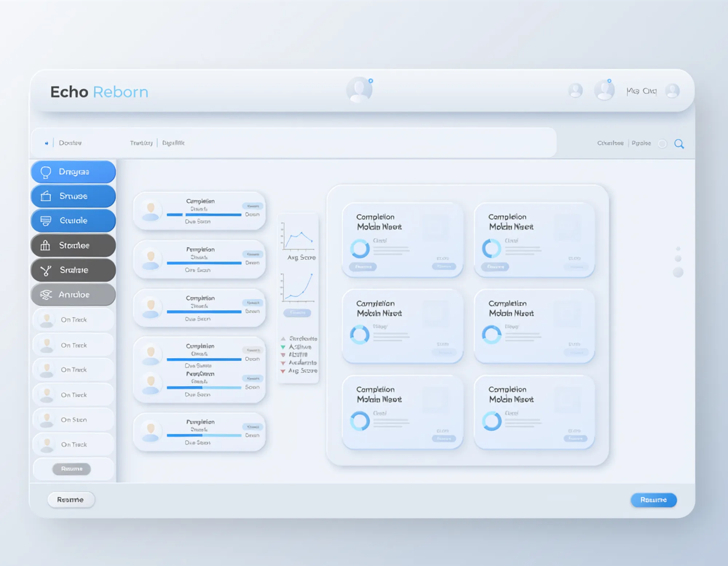
Task: Open the Anroloe sidebar item with layered icon
Action: pos(73,295)
